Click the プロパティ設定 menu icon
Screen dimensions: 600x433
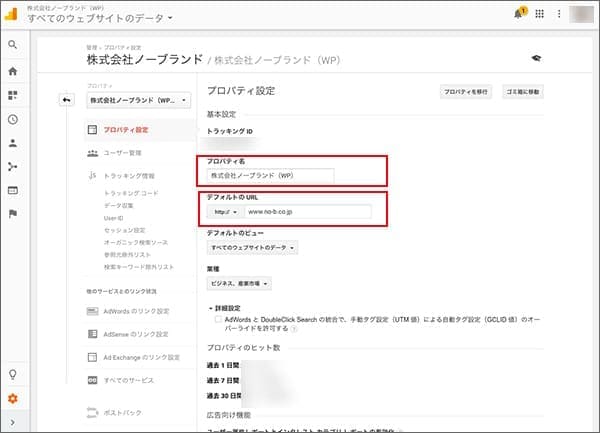pyautogui.click(x=92, y=130)
